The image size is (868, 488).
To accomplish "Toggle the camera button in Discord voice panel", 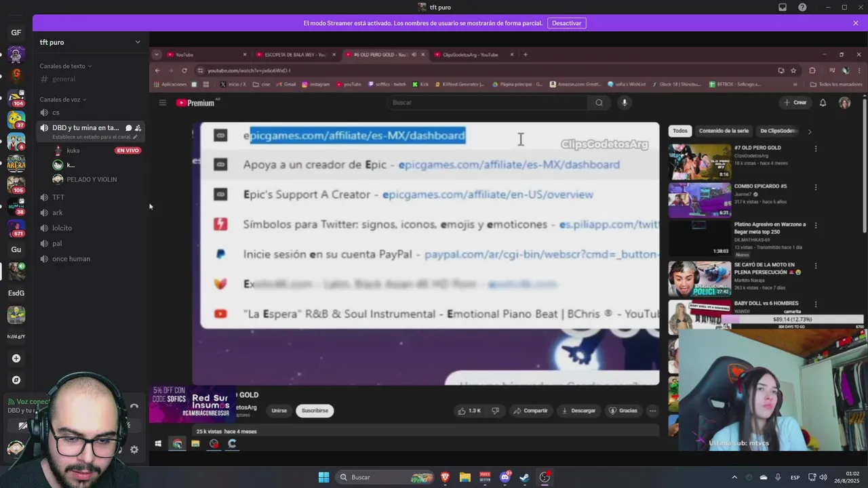I will point(23,426).
